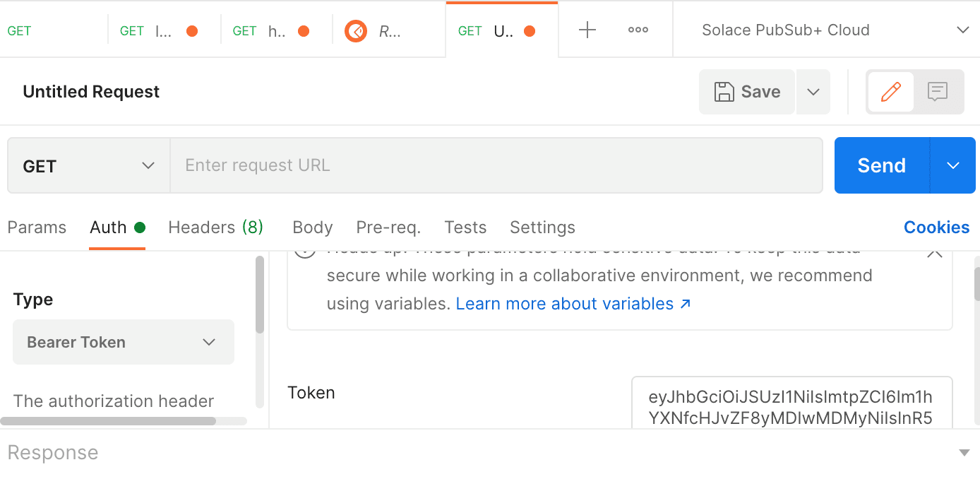The width and height of the screenshot is (980, 496).
Task: Open the tab overflow options (three dots)
Action: coord(638,30)
